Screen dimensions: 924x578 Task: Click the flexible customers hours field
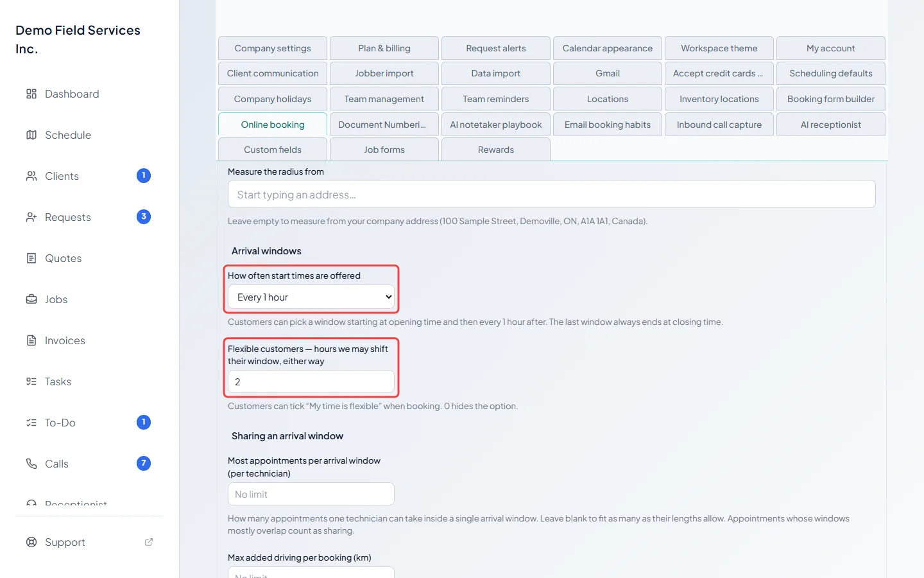tap(311, 381)
